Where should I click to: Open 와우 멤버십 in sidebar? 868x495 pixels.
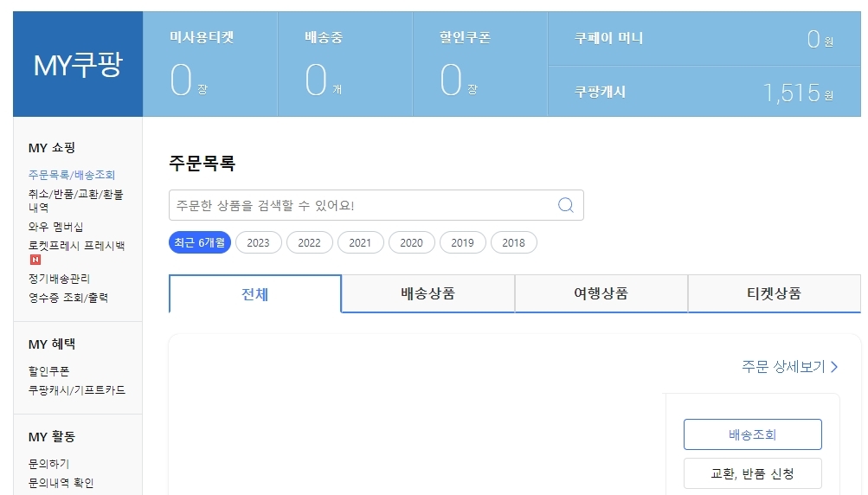(56, 227)
